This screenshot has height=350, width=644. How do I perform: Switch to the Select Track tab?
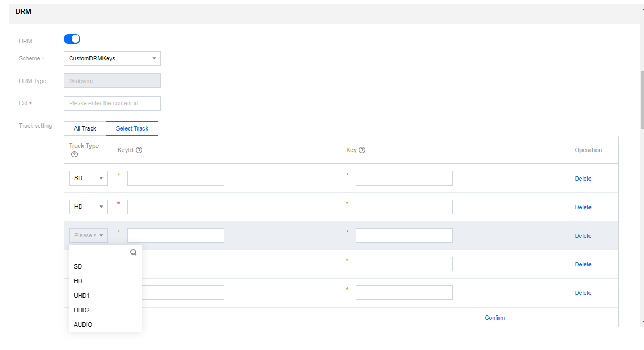tap(132, 128)
